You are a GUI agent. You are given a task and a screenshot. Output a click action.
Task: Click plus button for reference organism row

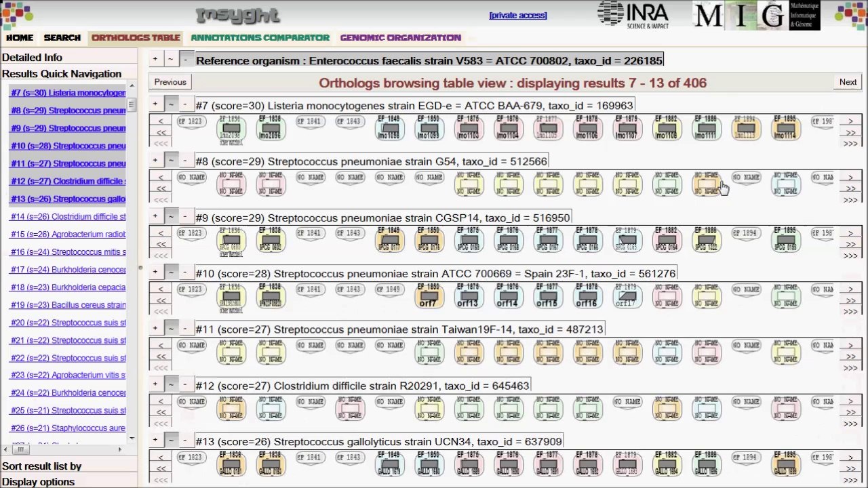click(155, 59)
